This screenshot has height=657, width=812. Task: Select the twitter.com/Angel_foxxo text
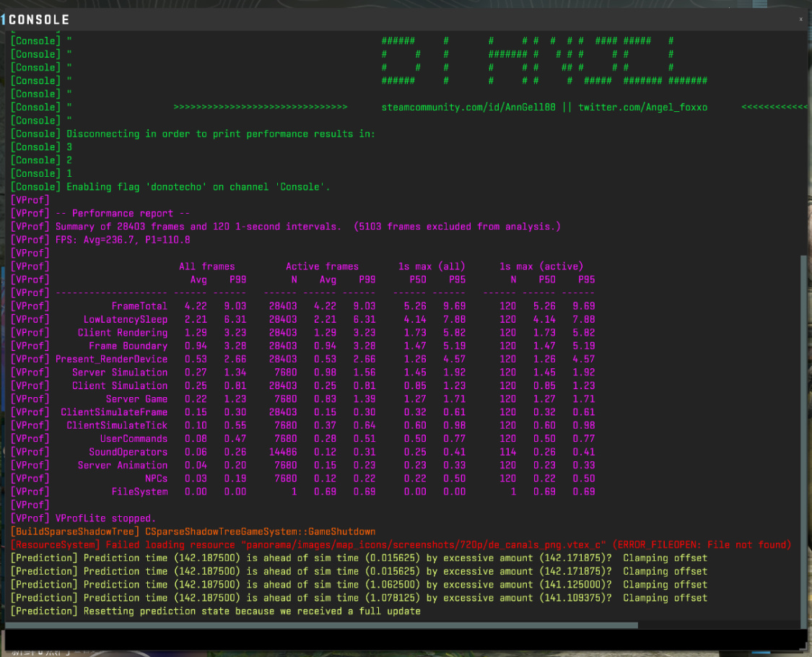point(642,108)
